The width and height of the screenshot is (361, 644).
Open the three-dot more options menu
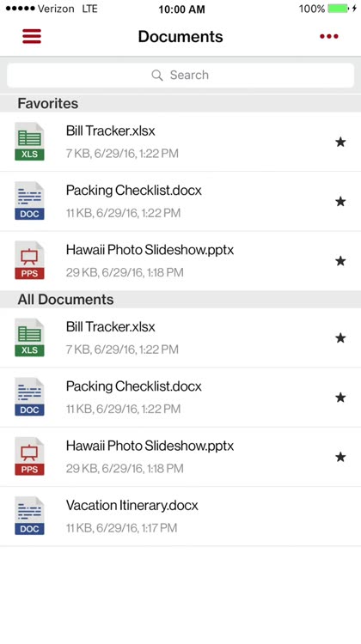click(328, 37)
